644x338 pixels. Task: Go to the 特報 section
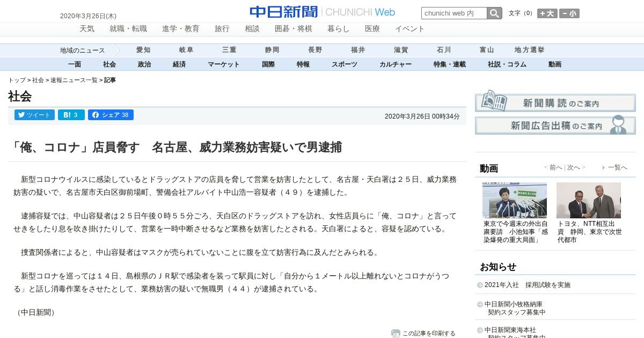click(303, 64)
